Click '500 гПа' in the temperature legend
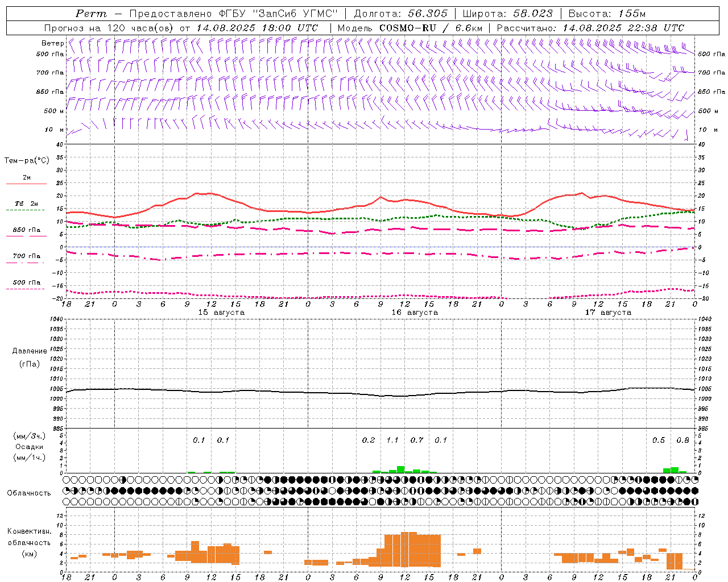The height and width of the screenshot is (582, 728). tap(27, 282)
